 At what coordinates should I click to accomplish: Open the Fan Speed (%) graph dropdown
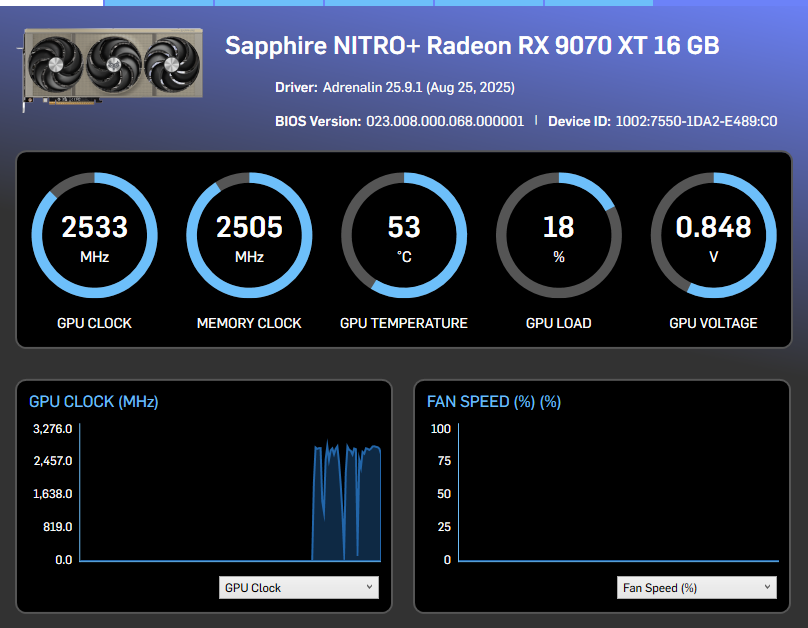pyautogui.click(x=697, y=588)
